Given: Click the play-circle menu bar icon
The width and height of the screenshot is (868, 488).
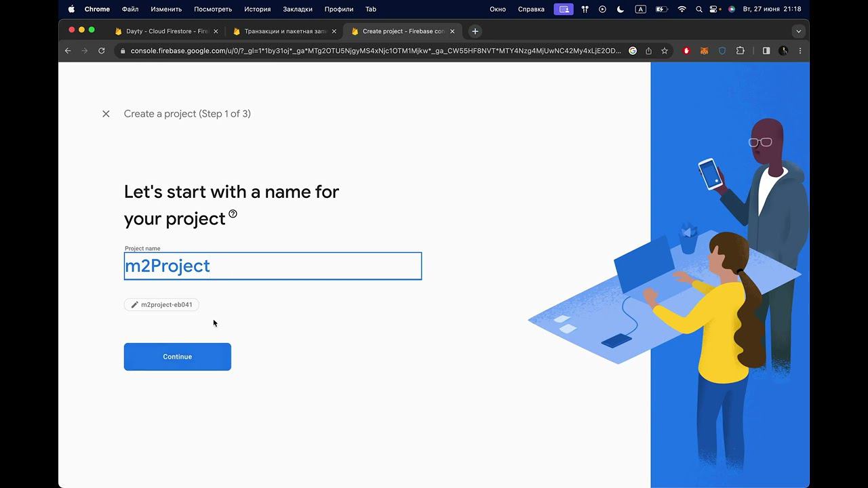Looking at the screenshot, I should point(602,9).
